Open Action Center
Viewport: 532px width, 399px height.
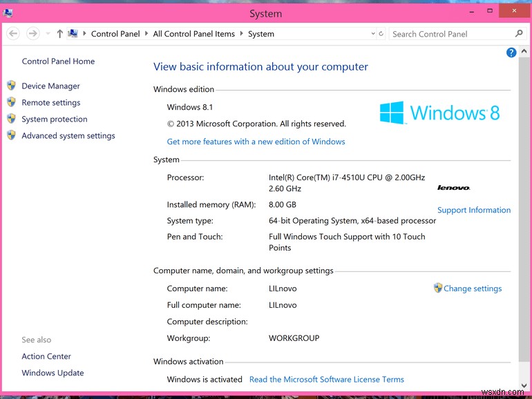[46, 356]
